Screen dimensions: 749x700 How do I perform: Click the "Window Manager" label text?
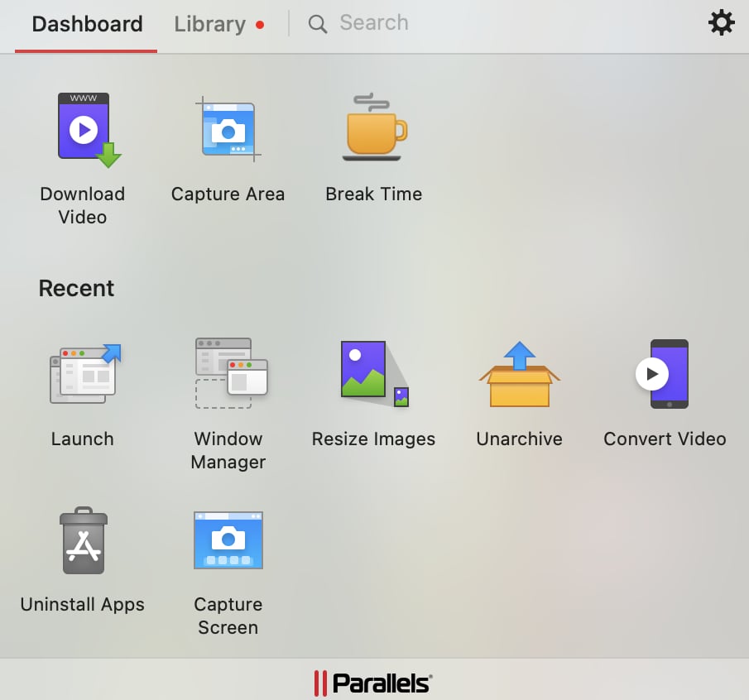click(x=228, y=450)
